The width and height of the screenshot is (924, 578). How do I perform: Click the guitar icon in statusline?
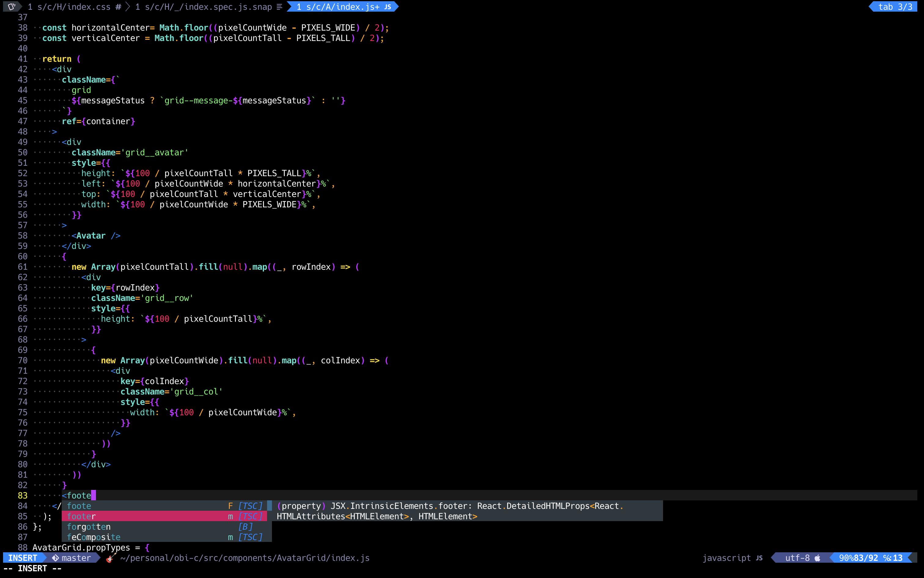click(x=111, y=558)
